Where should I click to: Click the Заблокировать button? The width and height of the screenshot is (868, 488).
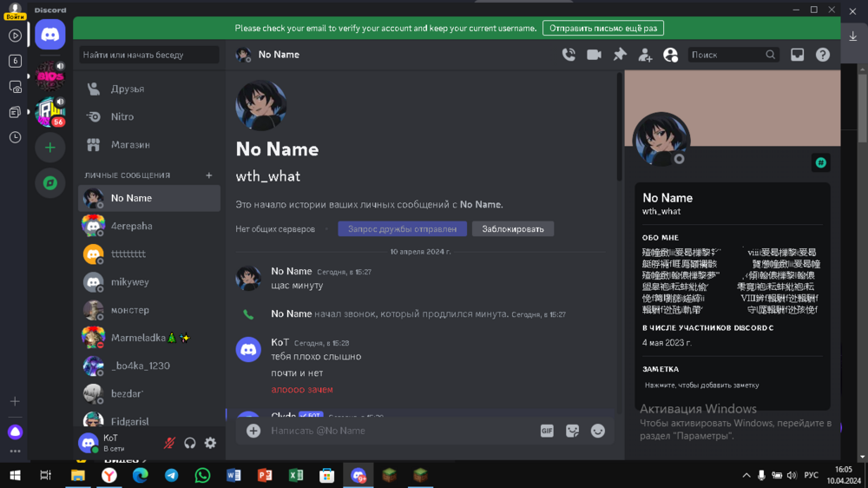513,228
